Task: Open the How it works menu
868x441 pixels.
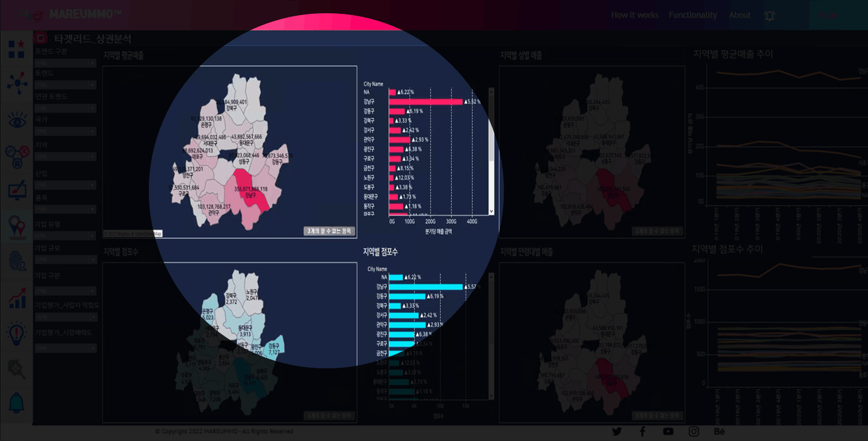Action: (x=634, y=15)
